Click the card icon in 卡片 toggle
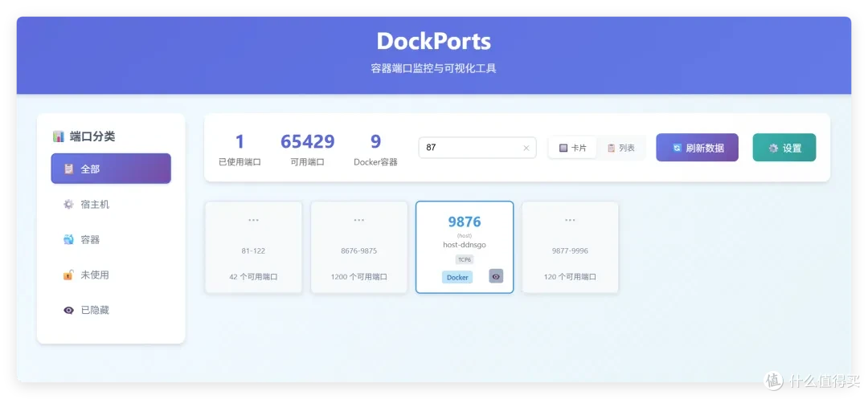 pyautogui.click(x=563, y=148)
